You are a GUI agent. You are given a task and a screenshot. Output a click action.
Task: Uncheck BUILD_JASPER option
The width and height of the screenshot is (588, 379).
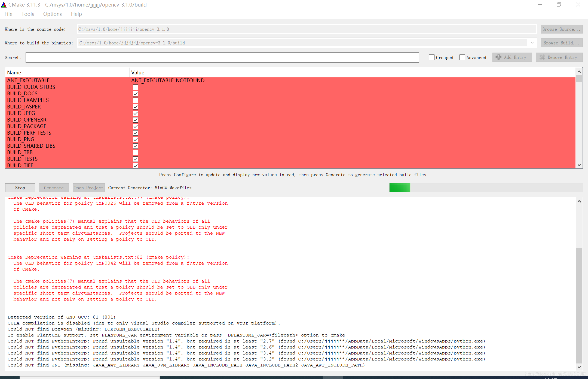(136, 107)
